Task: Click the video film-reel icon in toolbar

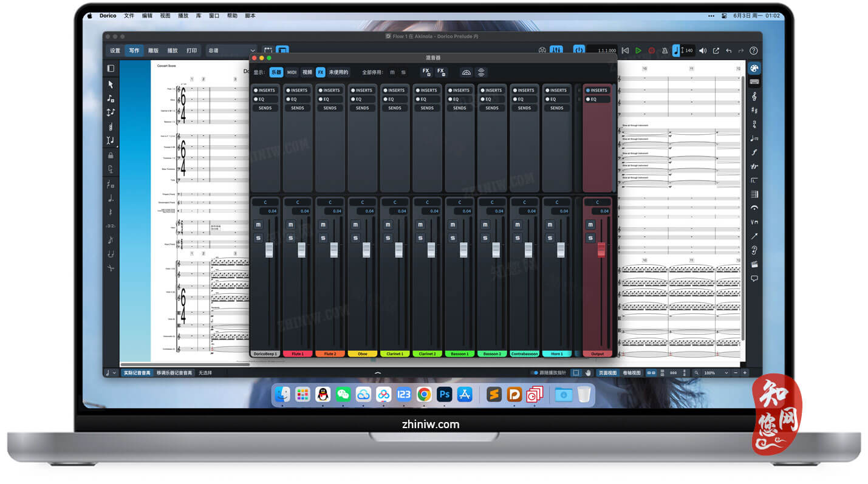Action: coord(542,50)
